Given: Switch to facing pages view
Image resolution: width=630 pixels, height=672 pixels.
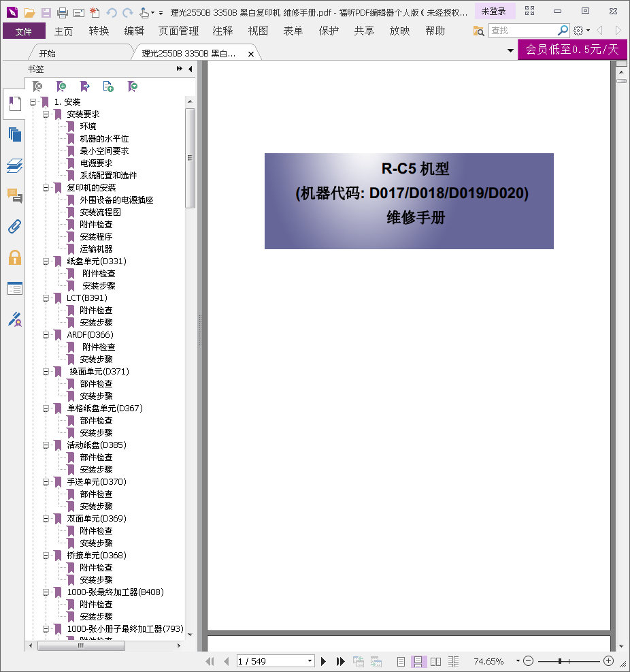Looking at the screenshot, I should (435, 661).
